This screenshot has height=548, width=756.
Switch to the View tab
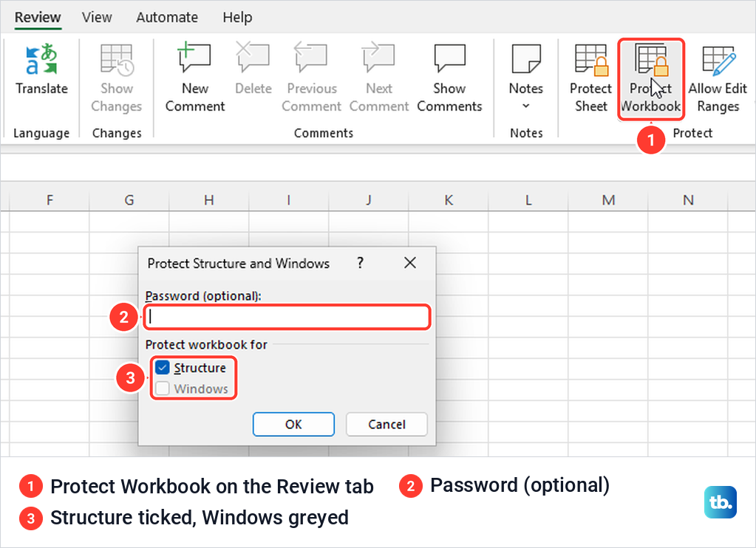(x=97, y=17)
